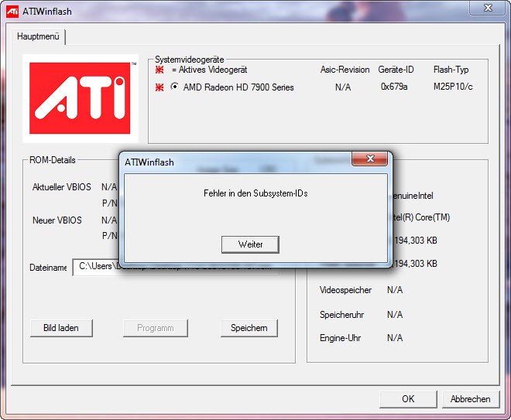Click the '= Aktives Videogerät' legend text
Screen dimensions: 511x420
coord(210,70)
